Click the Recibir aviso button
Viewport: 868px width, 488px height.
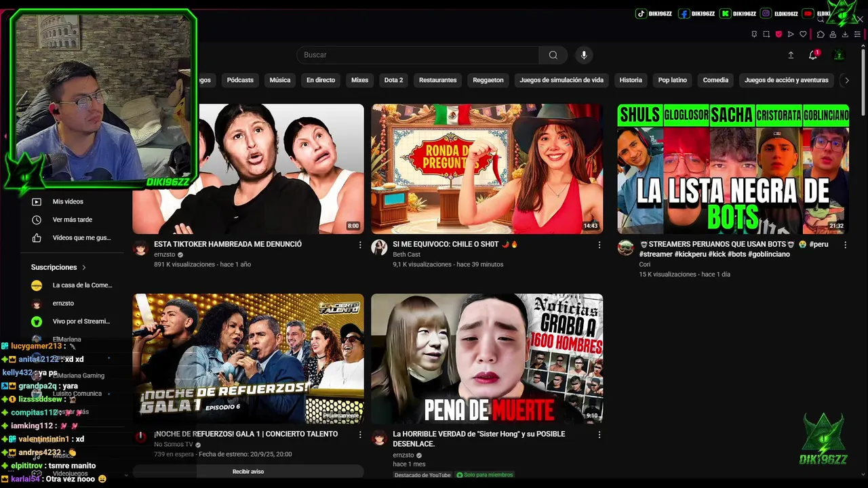(248, 471)
